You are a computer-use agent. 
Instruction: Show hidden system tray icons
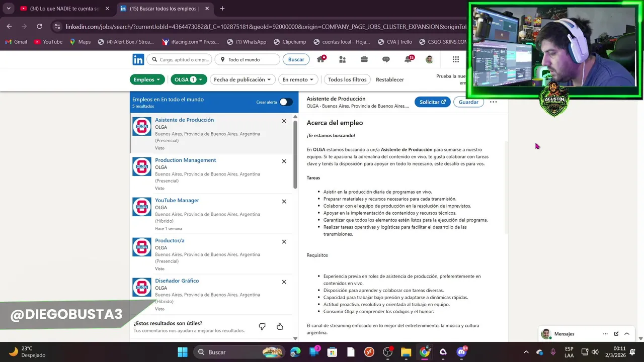[x=526, y=352]
